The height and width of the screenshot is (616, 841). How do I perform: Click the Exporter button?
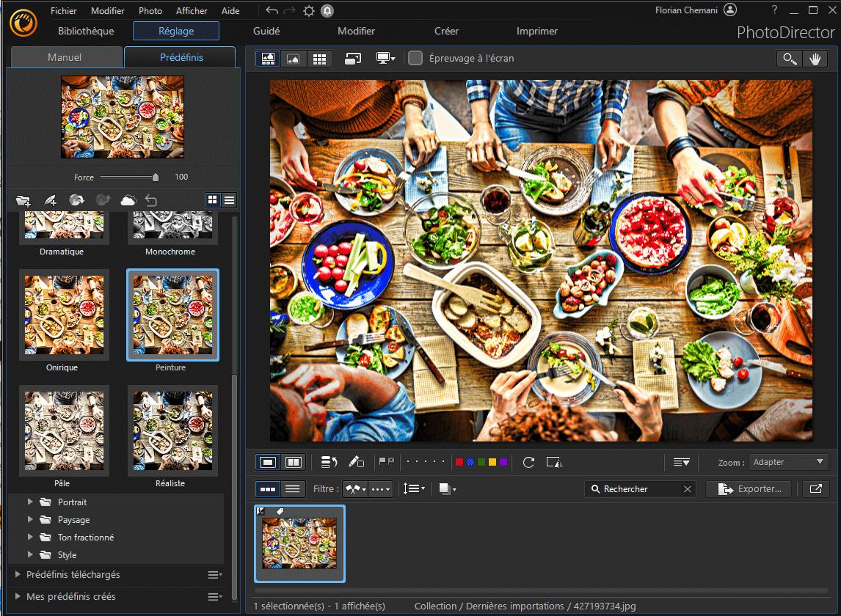click(x=749, y=488)
